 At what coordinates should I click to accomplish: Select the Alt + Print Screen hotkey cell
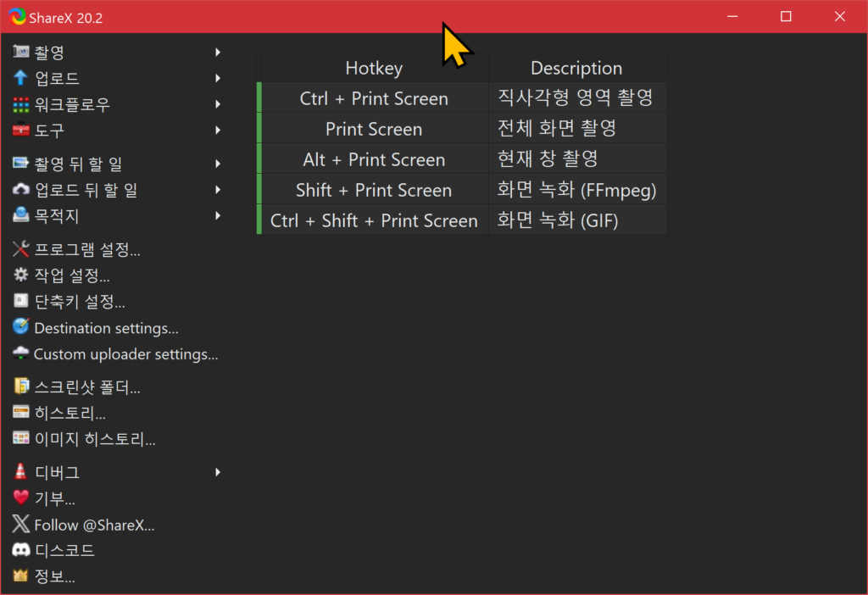374,158
